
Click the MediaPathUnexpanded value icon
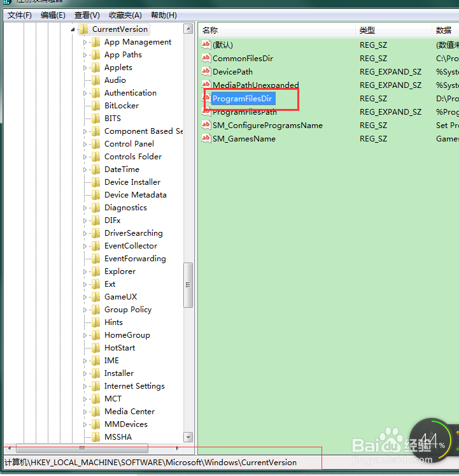(206, 84)
